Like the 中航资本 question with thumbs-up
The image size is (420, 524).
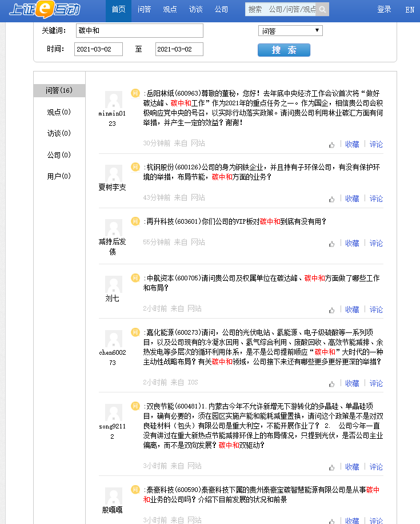click(x=331, y=310)
